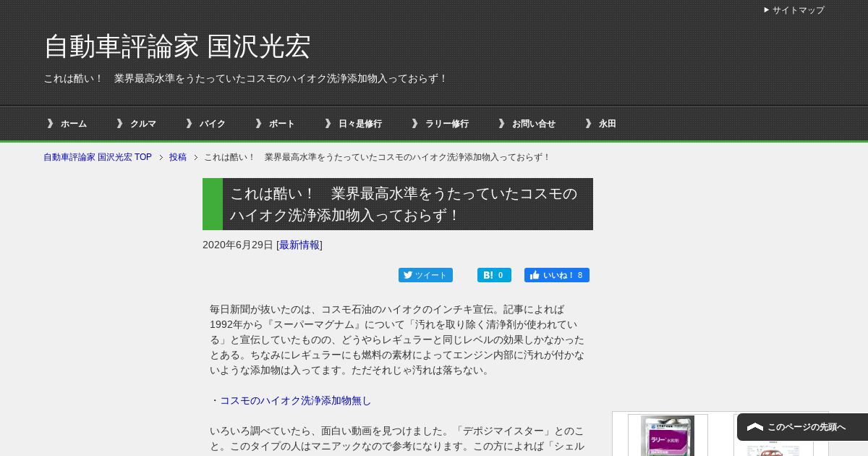This screenshot has width=868, height=456.
Task: Click the thumbs-up icon on いいね!
Action: click(x=535, y=275)
